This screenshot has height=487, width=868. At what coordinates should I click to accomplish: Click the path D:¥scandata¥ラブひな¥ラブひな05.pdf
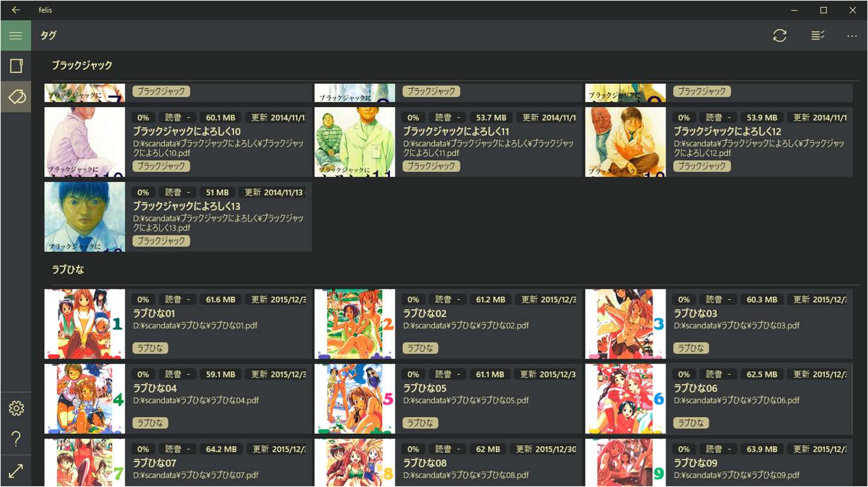(x=466, y=400)
